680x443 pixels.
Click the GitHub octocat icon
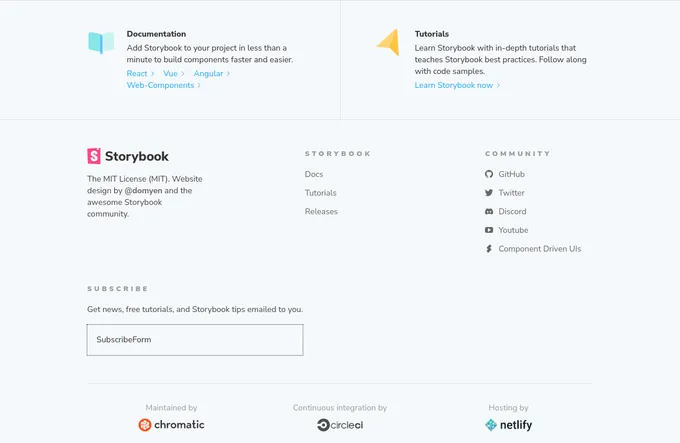tap(489, 174)
